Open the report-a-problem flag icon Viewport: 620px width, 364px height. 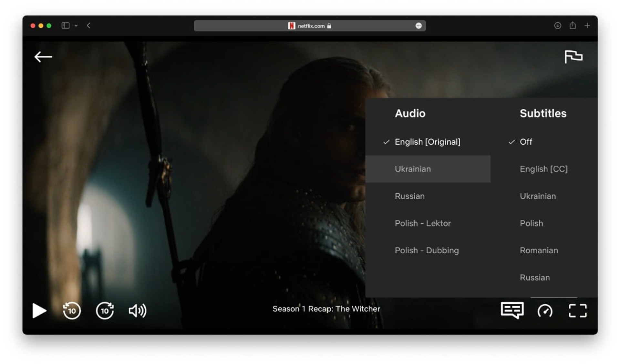click(x=573, y=57)
